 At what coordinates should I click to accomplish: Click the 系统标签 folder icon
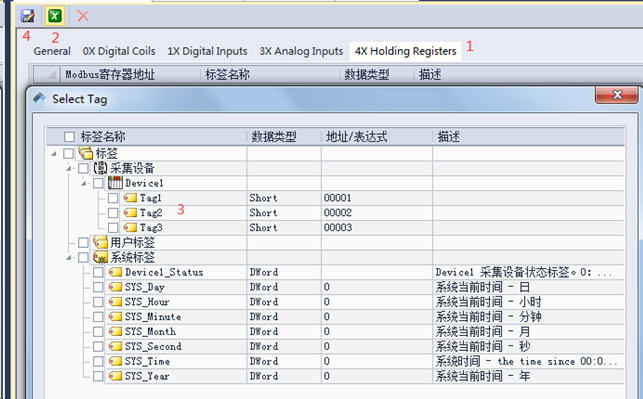click(100, 257)
